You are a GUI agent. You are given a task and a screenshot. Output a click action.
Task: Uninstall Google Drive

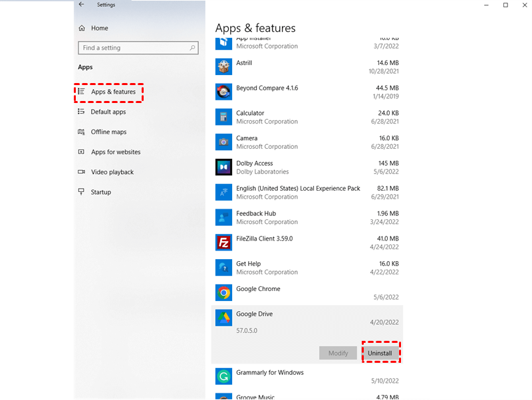(x=380, y=353)
